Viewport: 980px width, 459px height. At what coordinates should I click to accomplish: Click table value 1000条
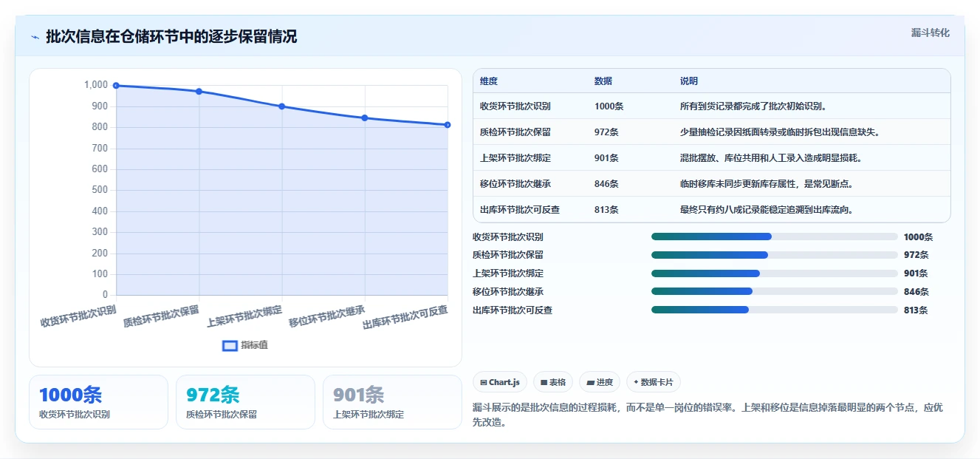click(x=609, y=106)
